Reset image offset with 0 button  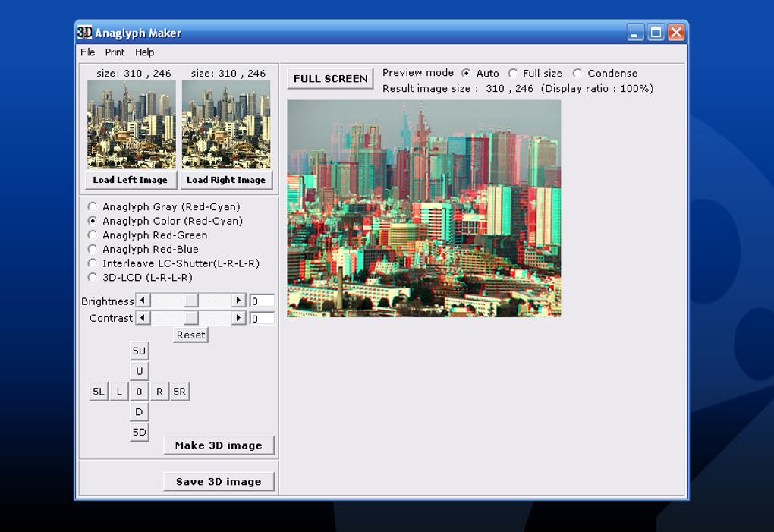(x=139, y=392)
